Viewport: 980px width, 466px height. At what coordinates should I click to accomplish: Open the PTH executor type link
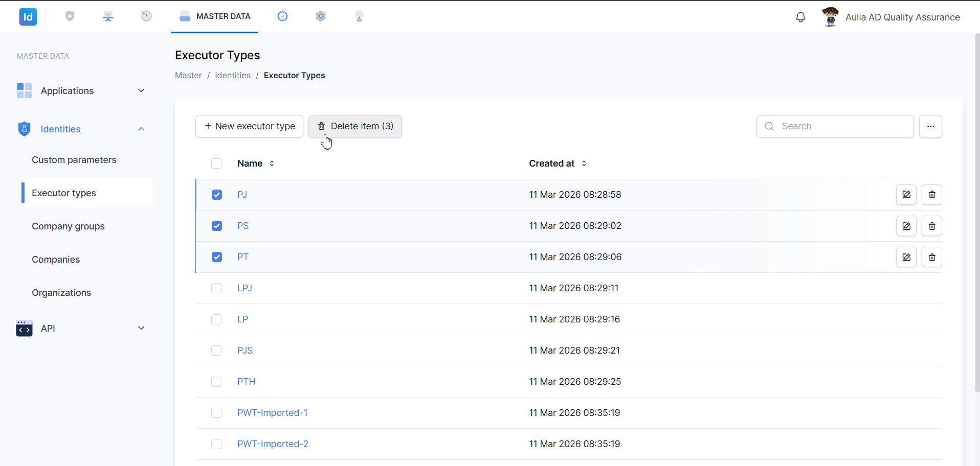pos(246,382)
